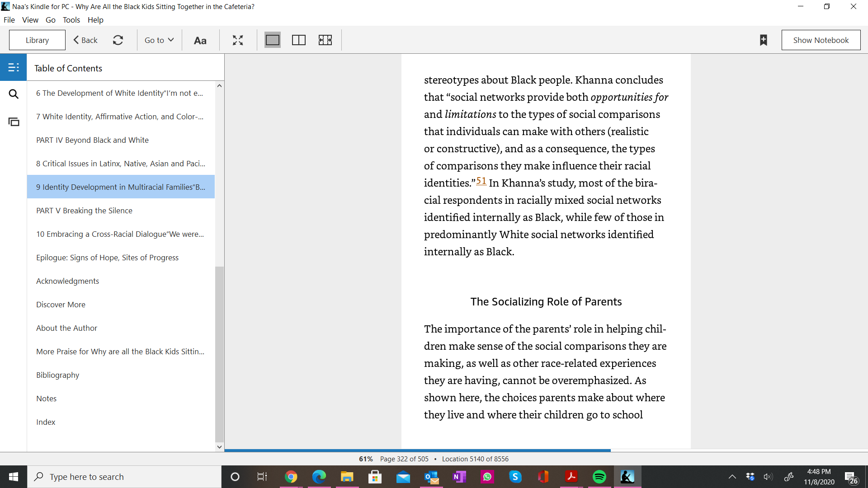Select chapter 9 Identity Development in Multiracial Families
The height and width of the screenshot is (488, 868).
point(121,187)
